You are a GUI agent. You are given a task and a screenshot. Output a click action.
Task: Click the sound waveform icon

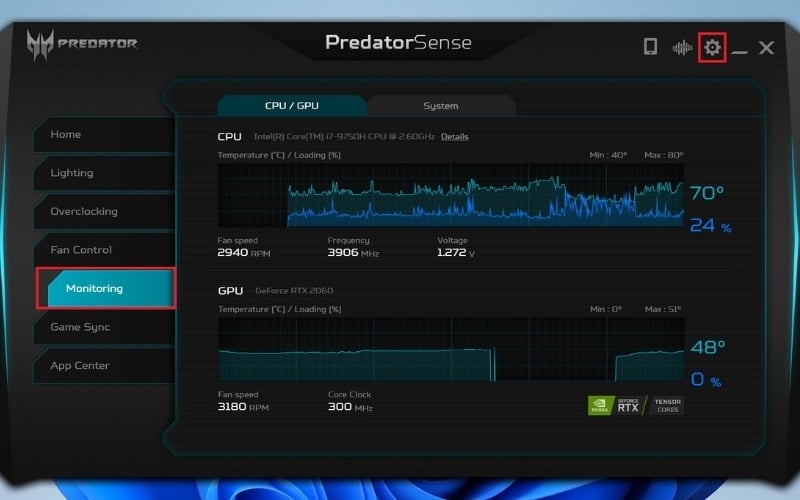pos(682,48)
